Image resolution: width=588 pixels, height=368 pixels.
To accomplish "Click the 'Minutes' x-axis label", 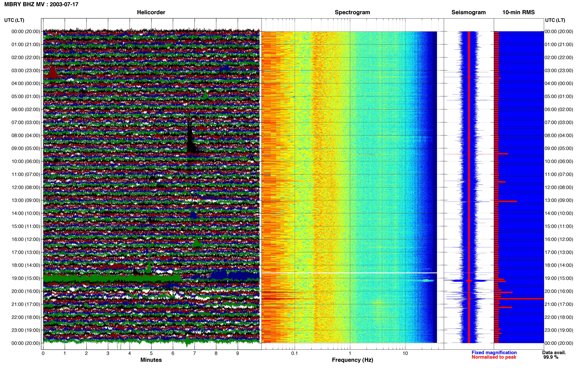I will 151,360.
